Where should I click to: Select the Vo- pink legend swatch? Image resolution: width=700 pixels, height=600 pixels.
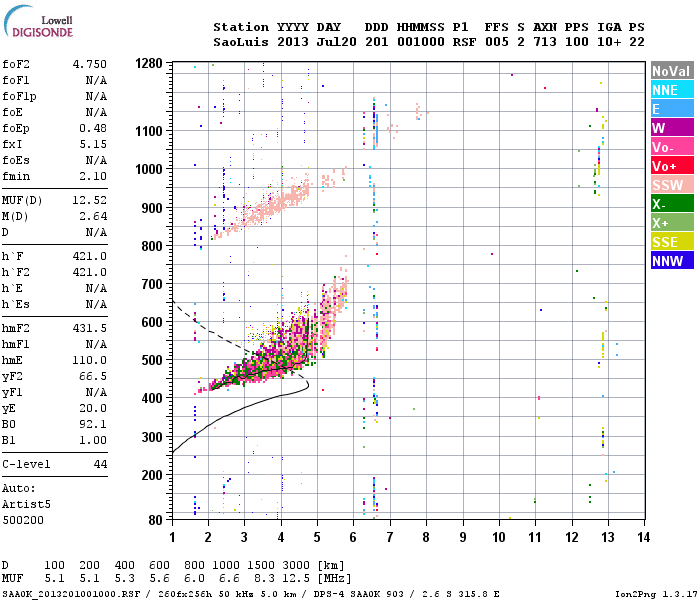click(672, 146)
